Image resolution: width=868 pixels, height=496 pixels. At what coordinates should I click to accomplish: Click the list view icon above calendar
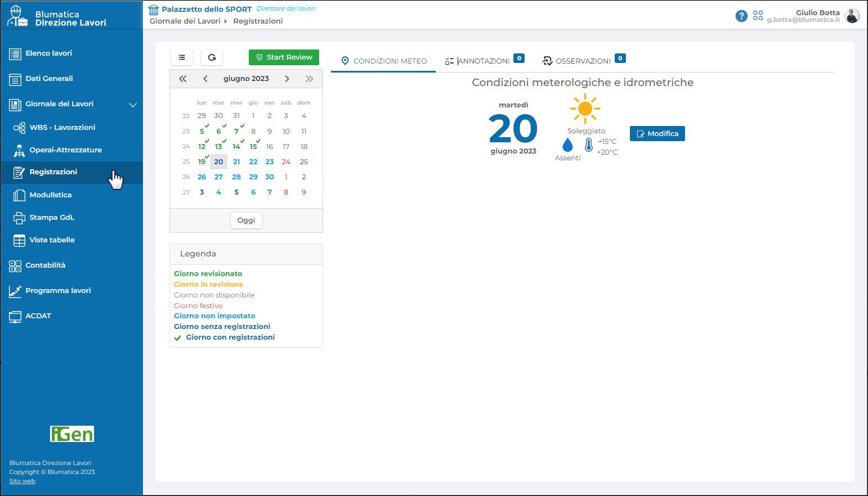182,57
